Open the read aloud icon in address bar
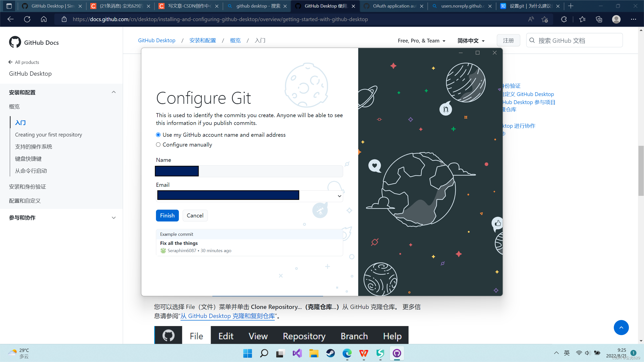 click(531, 19)
